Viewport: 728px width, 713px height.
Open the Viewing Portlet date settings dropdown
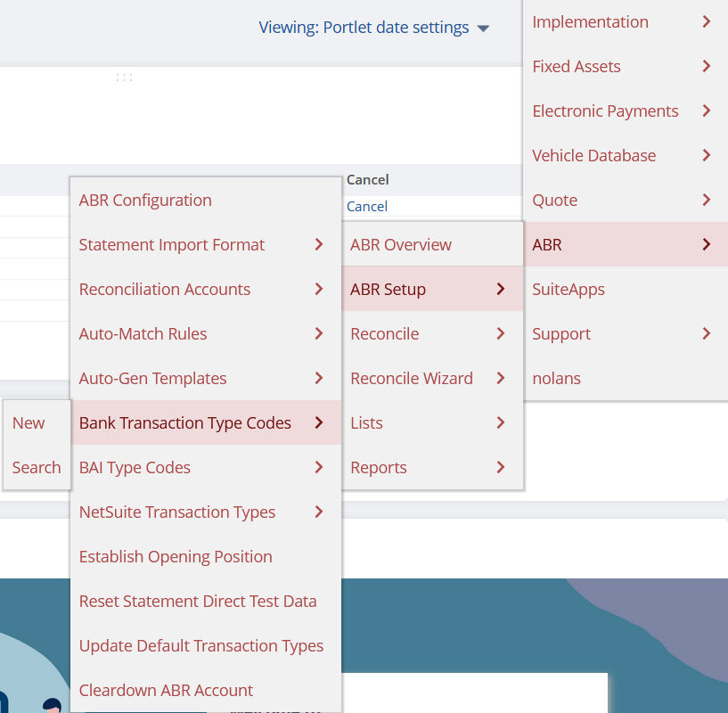374,28
